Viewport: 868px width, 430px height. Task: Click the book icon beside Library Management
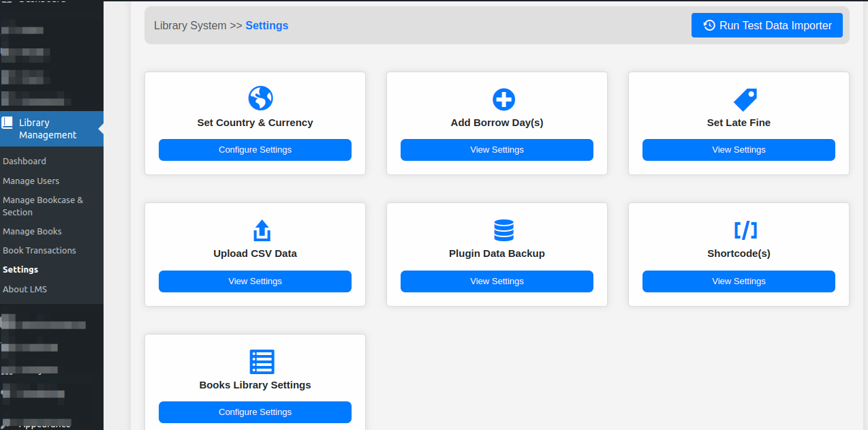click(x=7, y=123)
